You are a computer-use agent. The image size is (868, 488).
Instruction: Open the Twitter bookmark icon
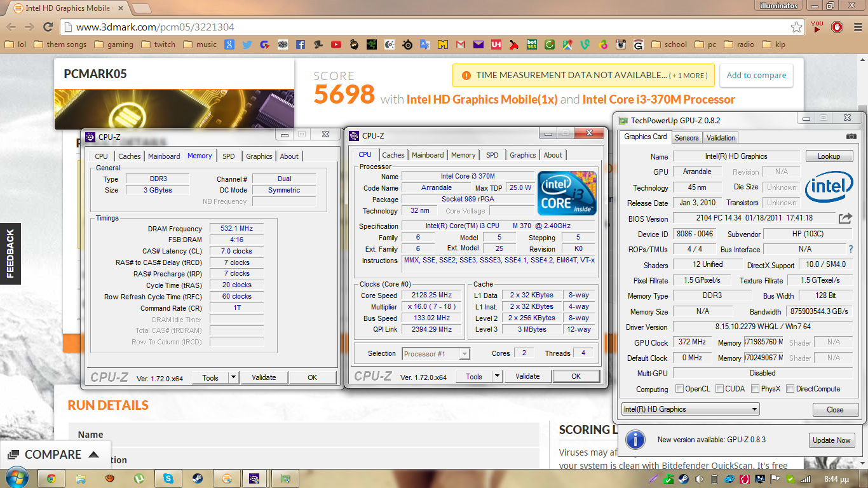pyautogui.click(x=247, y=44)
